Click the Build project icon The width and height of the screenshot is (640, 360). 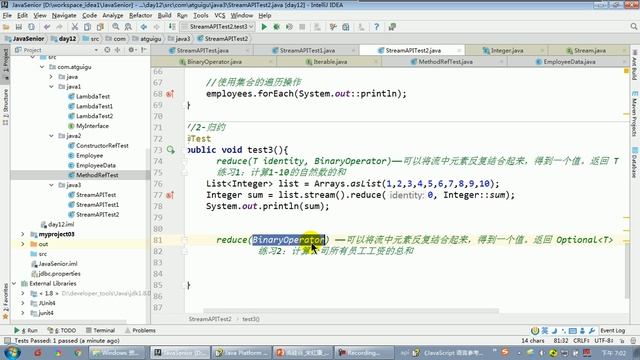coord(172,27)
